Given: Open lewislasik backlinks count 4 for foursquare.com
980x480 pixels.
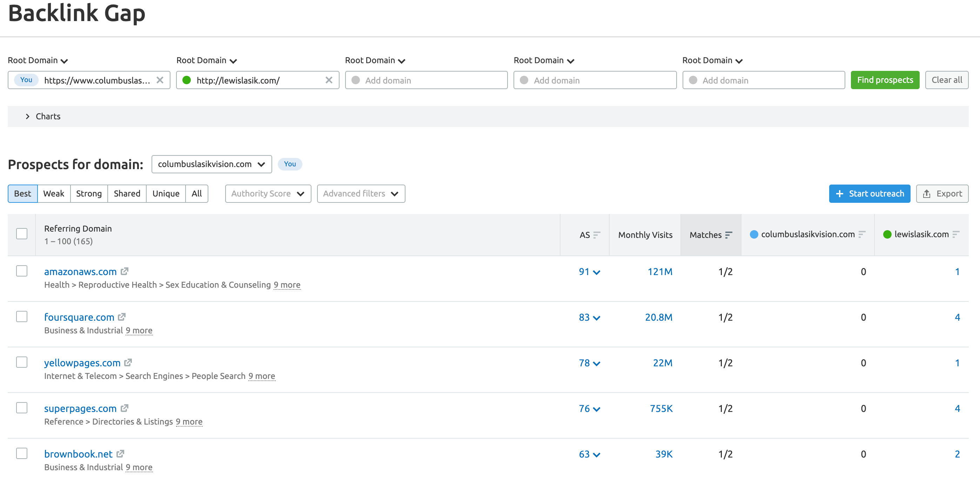Looking at the screenshot, I should click(957, 318).
